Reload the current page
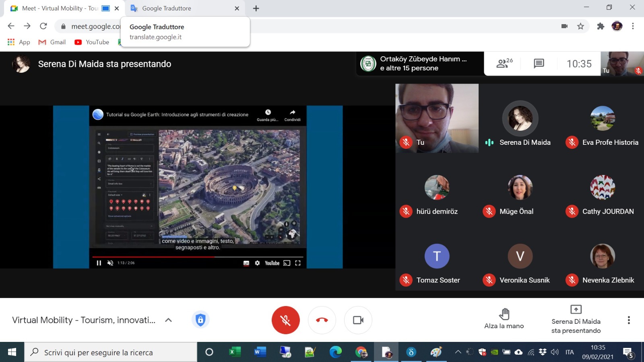The image size is (644, 362). [x=43, y=26]
